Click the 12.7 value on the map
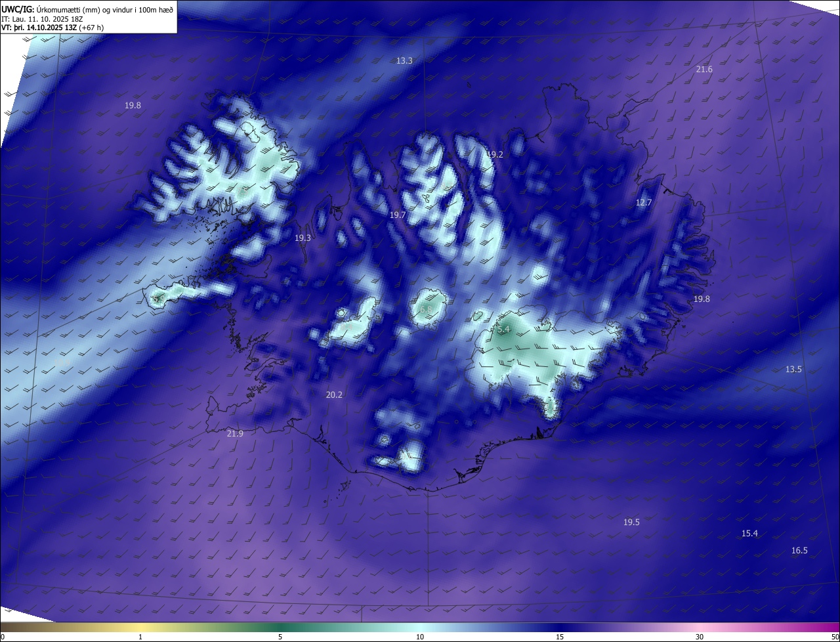 [644, 202]
